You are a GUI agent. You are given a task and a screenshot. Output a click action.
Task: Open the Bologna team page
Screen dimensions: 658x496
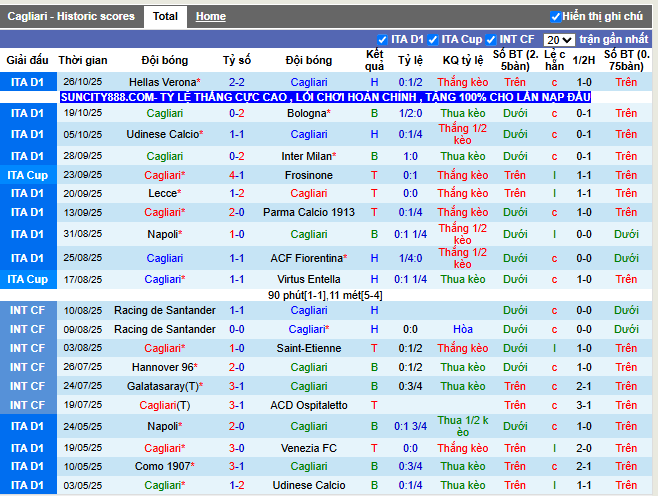tap(306, 114)
